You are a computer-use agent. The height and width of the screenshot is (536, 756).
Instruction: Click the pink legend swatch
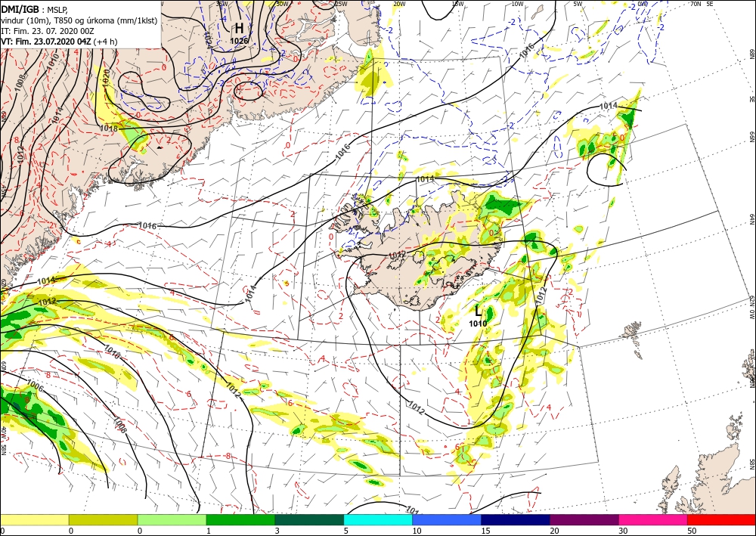(653, 519)
